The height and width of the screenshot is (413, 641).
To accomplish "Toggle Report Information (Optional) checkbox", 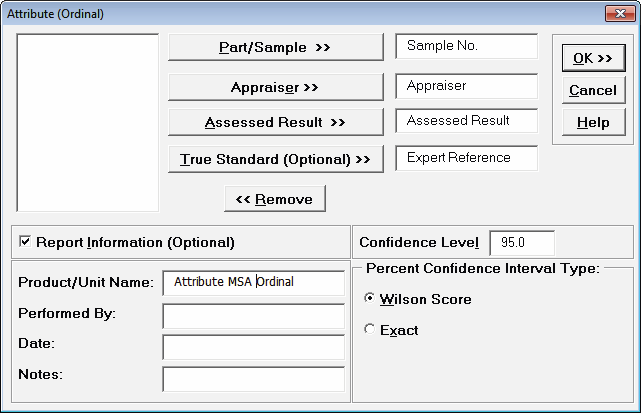I will [25, 242].
